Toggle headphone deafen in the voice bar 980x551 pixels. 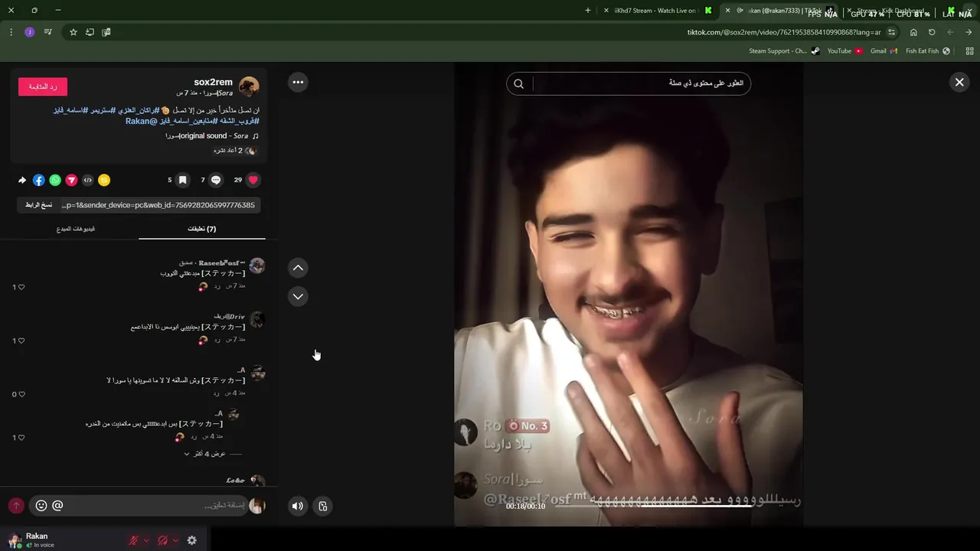162,540
